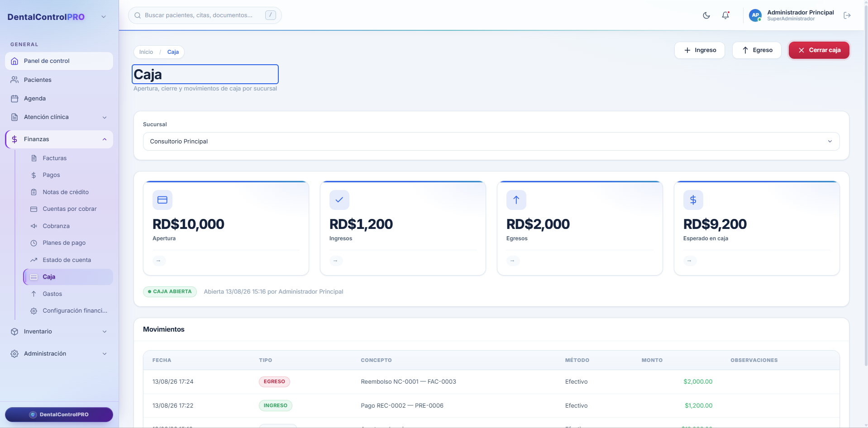Expand the Atención clínica section chevron

pyautogui.click(x=105, y=118)
